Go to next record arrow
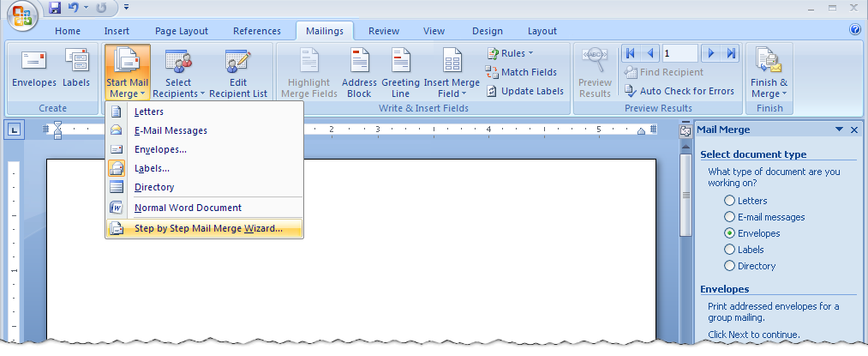 tap(711, 53)
